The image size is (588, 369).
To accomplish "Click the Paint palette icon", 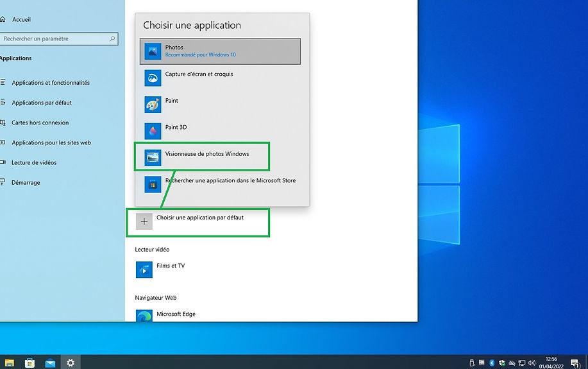I will 153,105.
